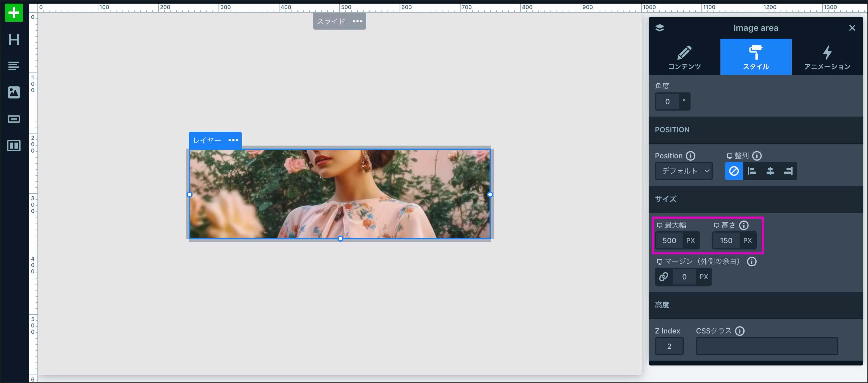Select the Heading layer tool
Image resolution: width=868 pixels, height=383 pixels.
tap(14, 40)
